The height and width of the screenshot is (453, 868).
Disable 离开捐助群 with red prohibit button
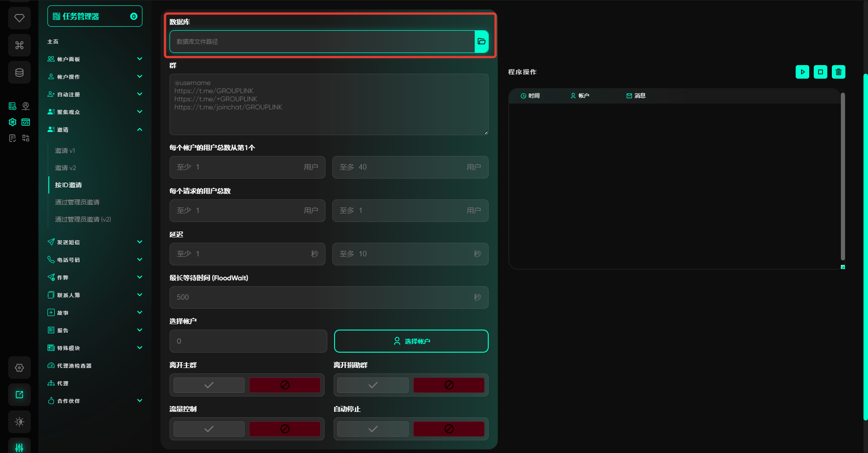448,385
